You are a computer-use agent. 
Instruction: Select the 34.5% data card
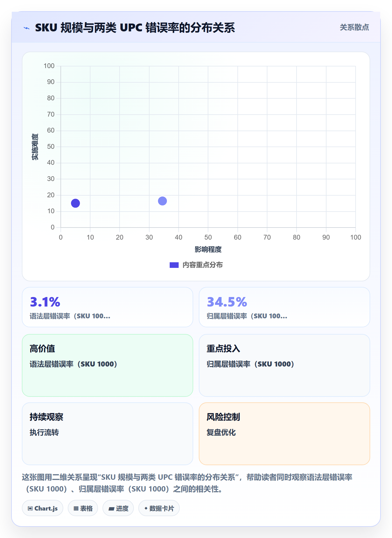284,307
